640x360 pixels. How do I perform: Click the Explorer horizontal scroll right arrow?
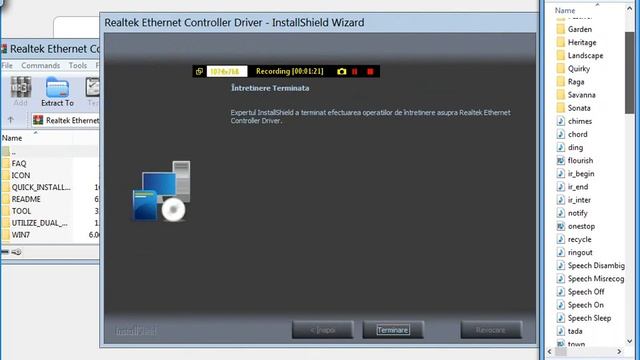point(620,351)
